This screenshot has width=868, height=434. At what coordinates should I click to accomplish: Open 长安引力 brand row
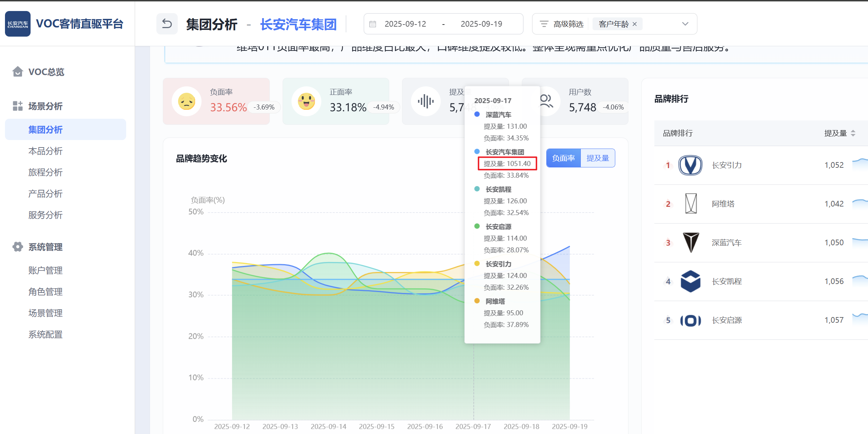(x=761, y=165)
